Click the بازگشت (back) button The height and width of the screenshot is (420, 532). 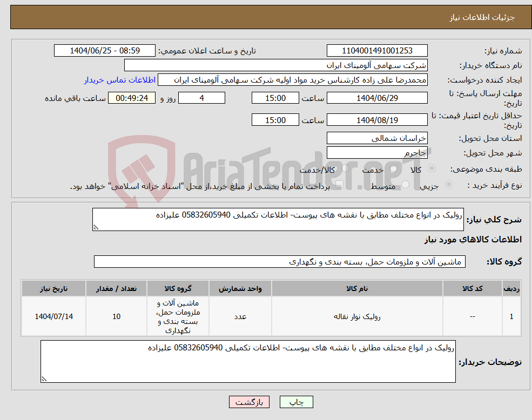(x=249, y=402)
